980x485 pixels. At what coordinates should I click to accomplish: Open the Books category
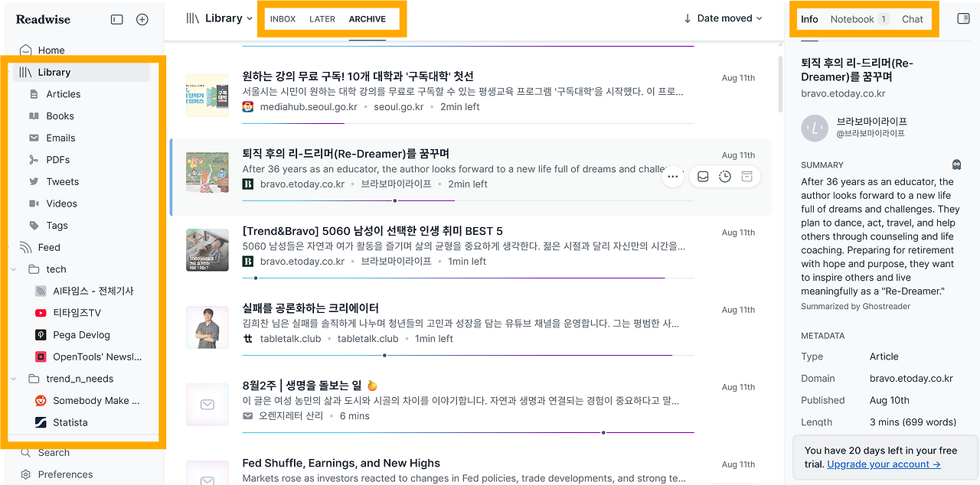(60, 116)
